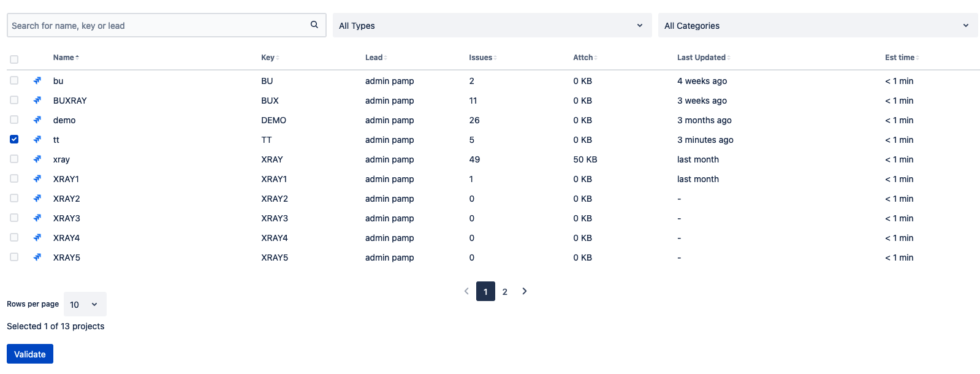This screenshot has height=374, width=980.
Task: Check the XRAY5 project checkbox
Action: point(14,257)
